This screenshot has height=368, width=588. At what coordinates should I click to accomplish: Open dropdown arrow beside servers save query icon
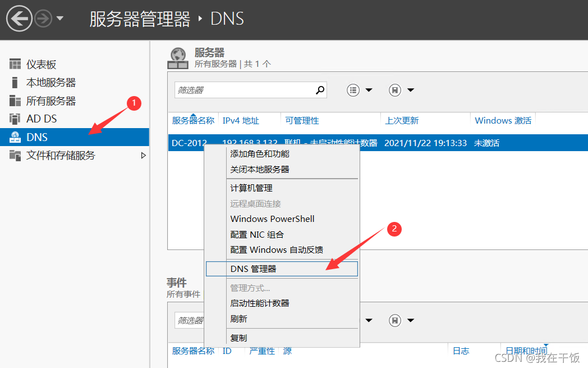[x=411, y=90]
